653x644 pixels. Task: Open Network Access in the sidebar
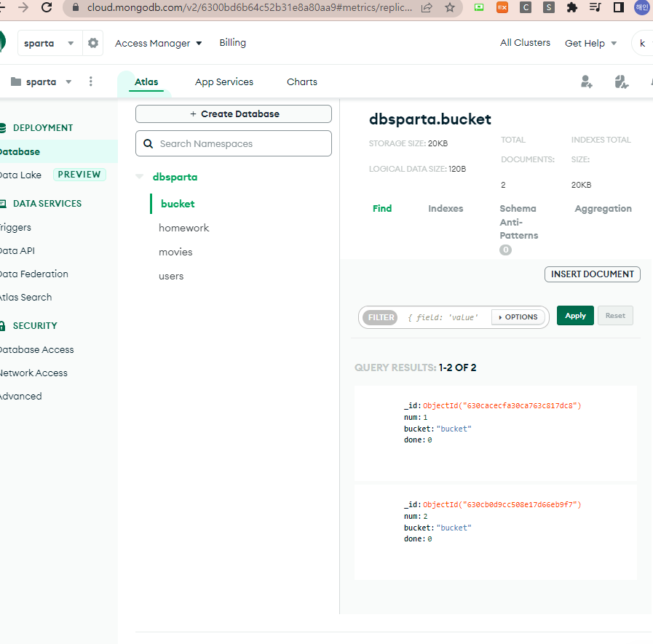(x=33, y=373)
